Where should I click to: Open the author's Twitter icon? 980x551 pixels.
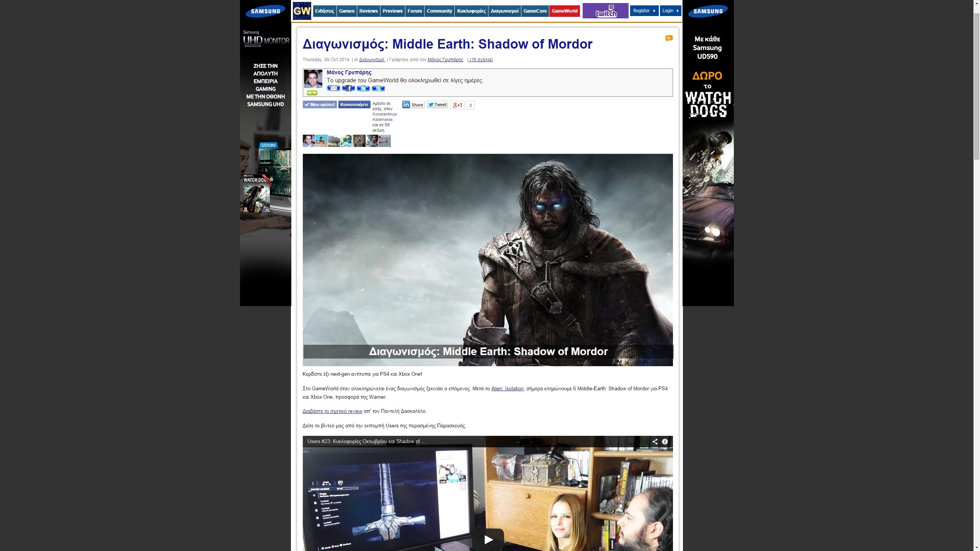(363, 88)
